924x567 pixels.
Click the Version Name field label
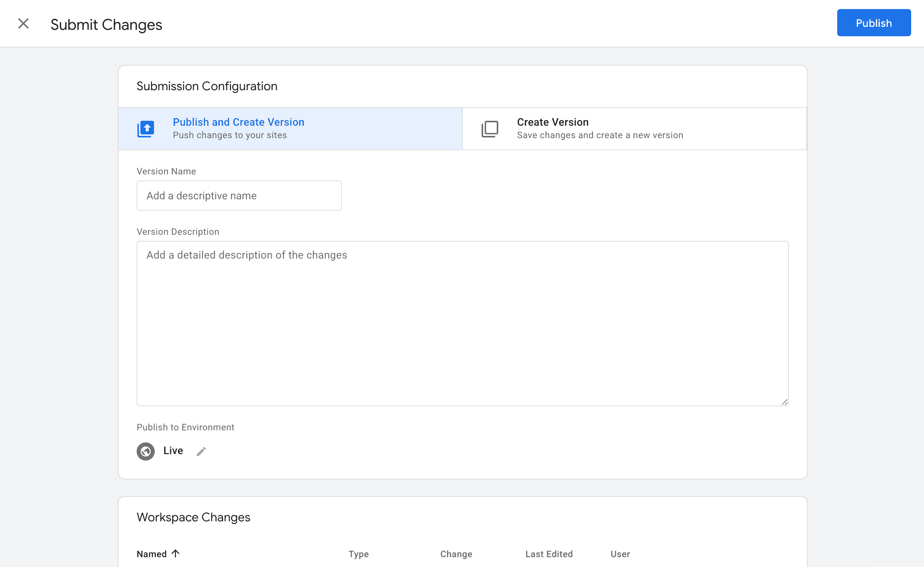pyautogui.click(x=166, y=171)
